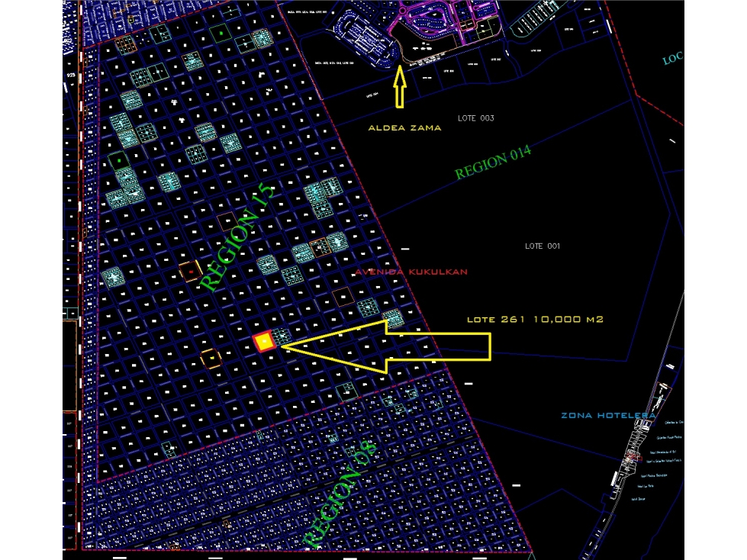Click the green REGION 014 text
Viewport: 747px width, 560px height.
pyautogui.click(x=493, y=162)
